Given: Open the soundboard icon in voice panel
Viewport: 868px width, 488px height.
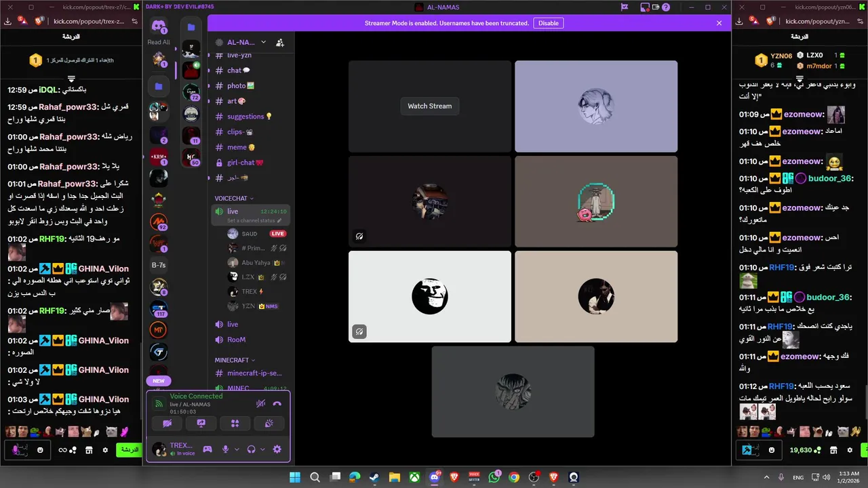Looking at the screenshot, I should tap(269, 423).
